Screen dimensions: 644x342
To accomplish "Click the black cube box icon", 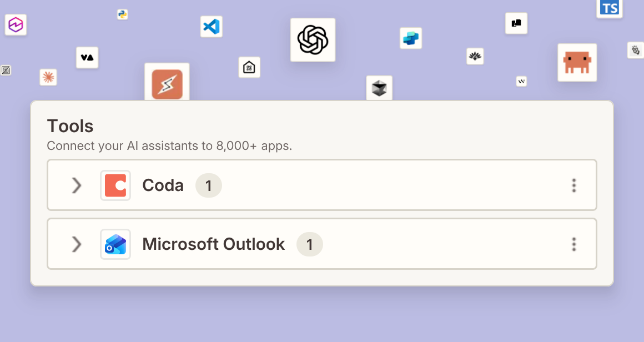I will coord(379,88).
